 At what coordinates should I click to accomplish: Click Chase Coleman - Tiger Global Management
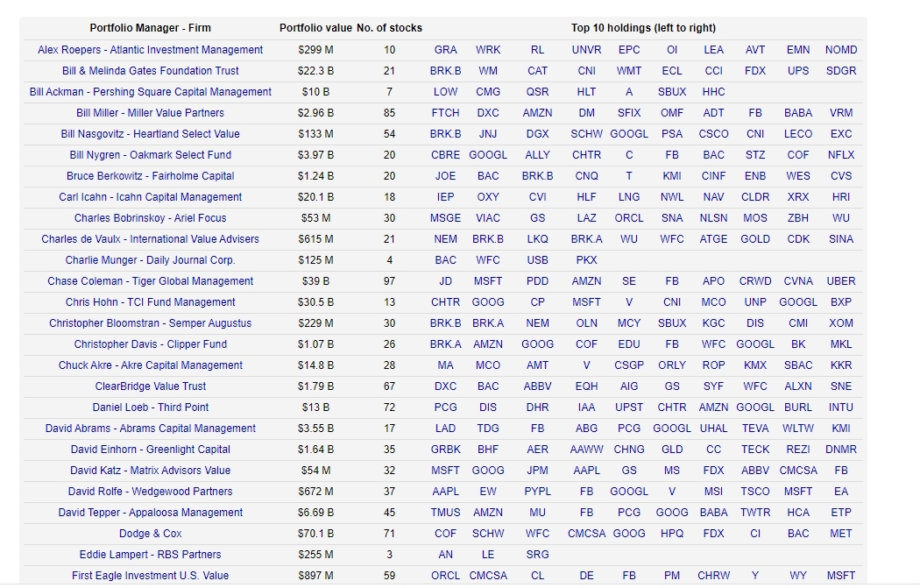[x=150, y=281]
